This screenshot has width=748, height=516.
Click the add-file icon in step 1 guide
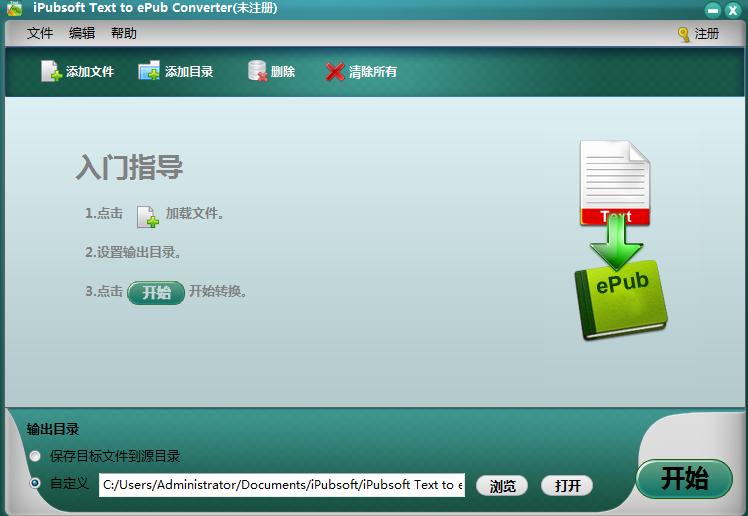pos(147,217)
